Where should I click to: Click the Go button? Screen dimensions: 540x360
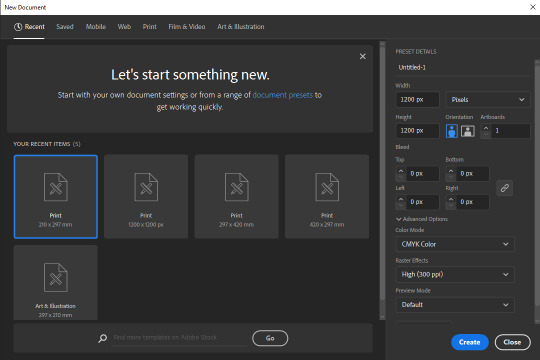click(x=270, y=338)
